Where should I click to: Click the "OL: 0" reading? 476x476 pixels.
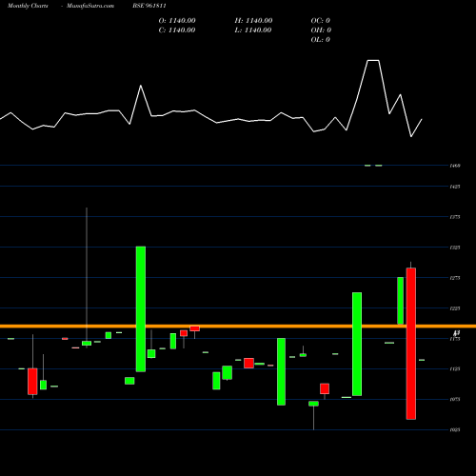pos(320,40)
